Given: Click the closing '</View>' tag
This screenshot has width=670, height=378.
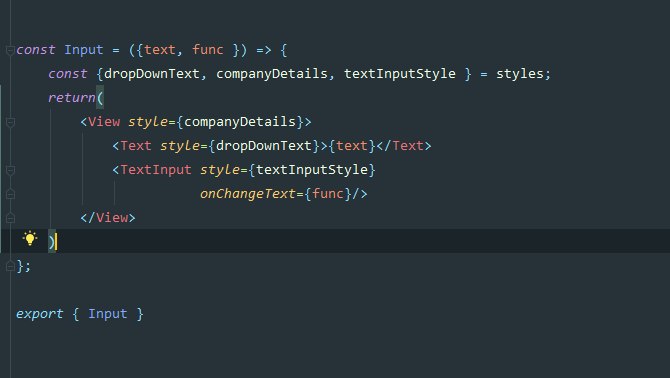Looking at the screenshot, I should (108, 217).
